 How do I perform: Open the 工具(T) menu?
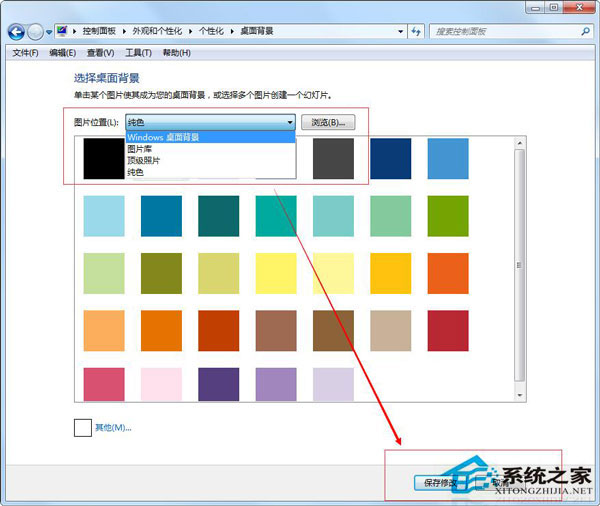139,53
